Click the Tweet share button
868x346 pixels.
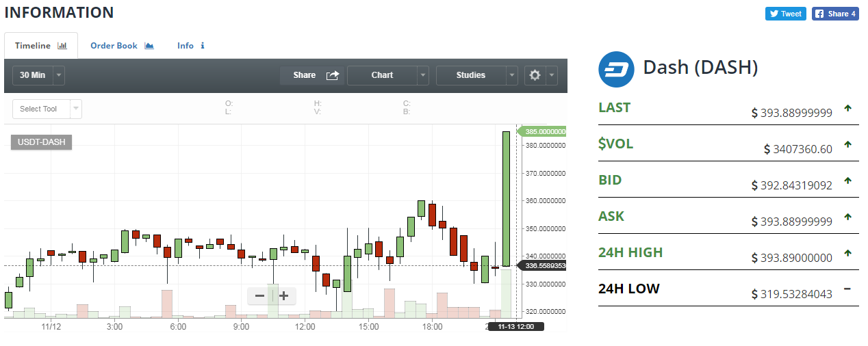785,14
